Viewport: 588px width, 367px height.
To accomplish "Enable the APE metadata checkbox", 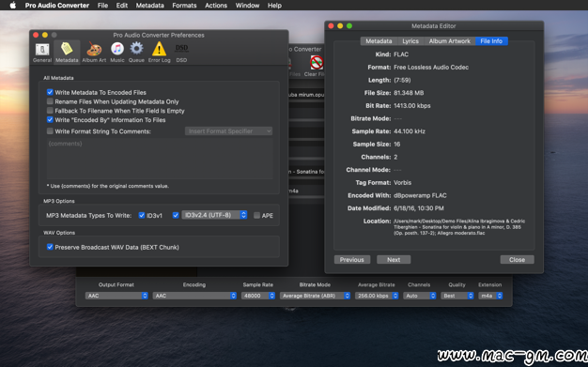I will coord(256,215).
